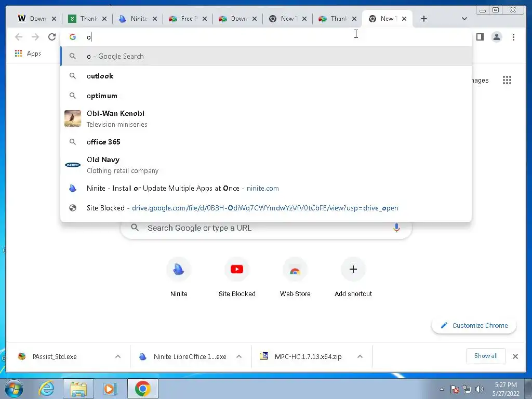Switch to the Ninite tab
Viewport: 532px width, 399px height.
pos(134,19)
